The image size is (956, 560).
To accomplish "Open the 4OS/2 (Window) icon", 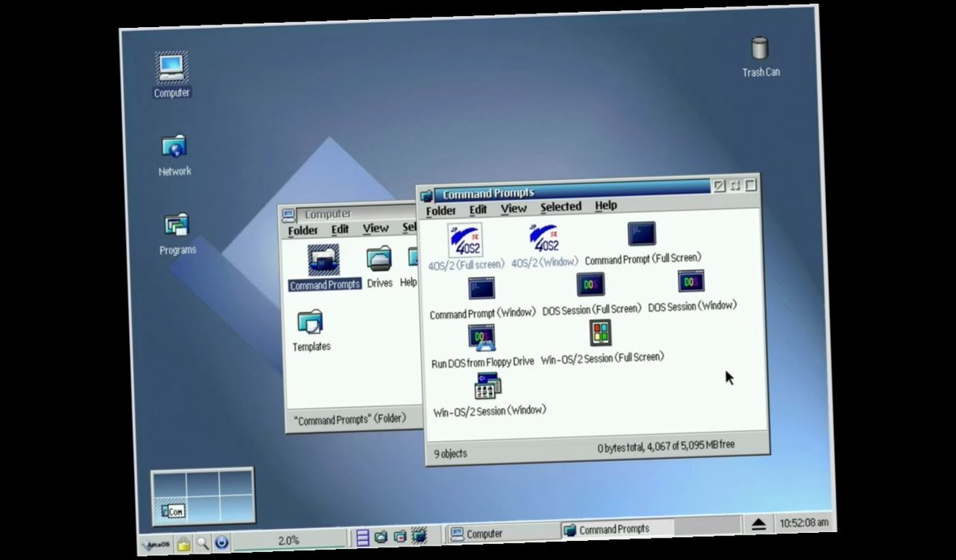I will [x=545, y=238].
